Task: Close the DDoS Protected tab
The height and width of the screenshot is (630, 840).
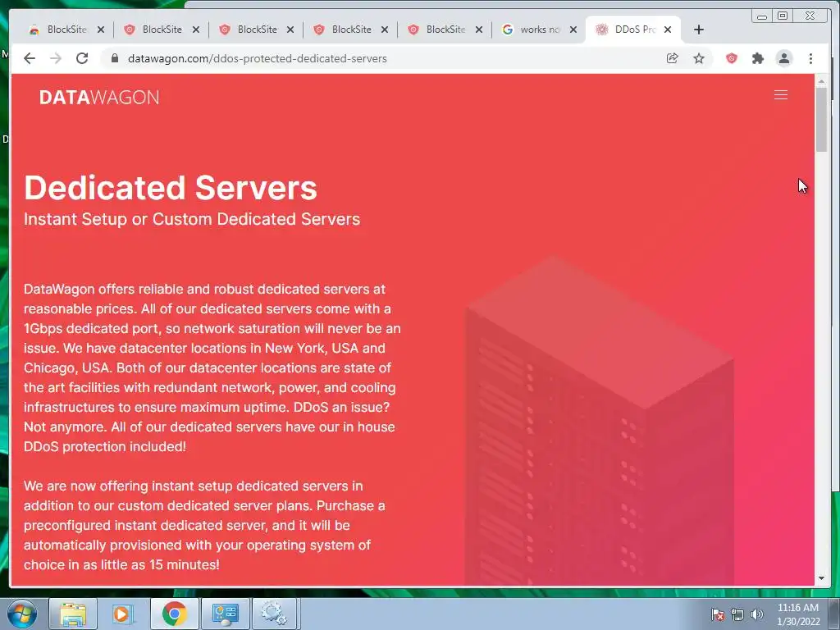Action: [x=668, y=30]
